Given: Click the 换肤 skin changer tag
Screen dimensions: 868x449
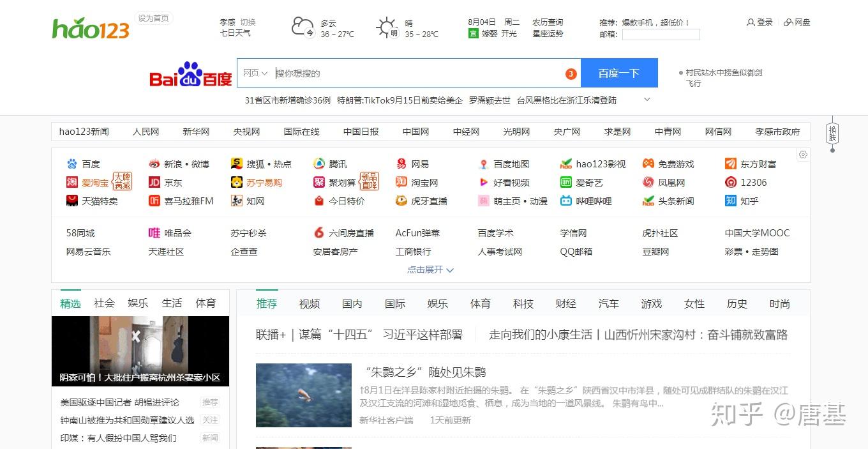Looking at the screenshot, I should (x=832, y=133).
